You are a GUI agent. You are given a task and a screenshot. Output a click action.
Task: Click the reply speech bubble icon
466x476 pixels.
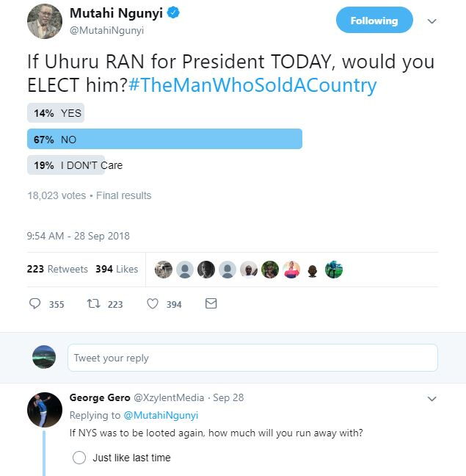[34, 303]
